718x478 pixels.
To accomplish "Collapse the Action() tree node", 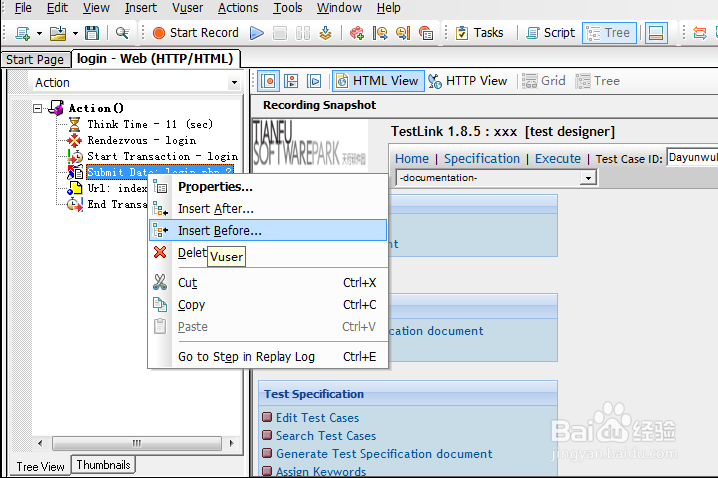I will tap(38, 109).
